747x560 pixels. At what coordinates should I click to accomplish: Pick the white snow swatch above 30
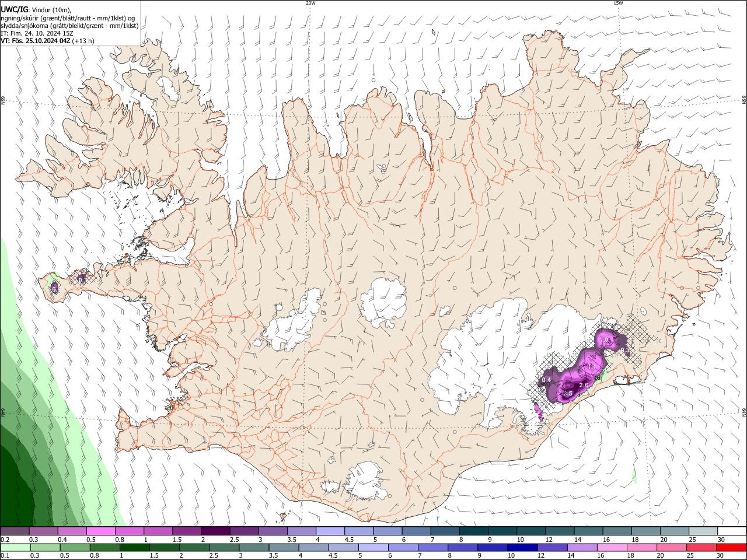732,531
